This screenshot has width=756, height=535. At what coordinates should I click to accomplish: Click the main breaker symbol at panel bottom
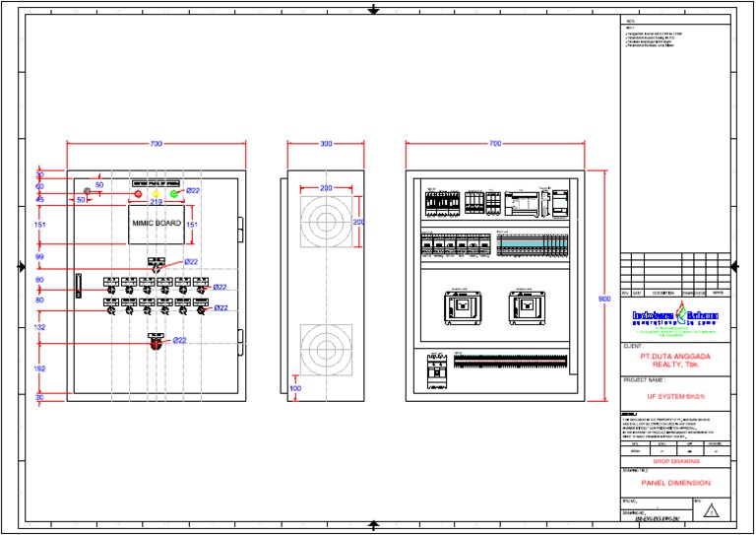click(x=437, y=371)
